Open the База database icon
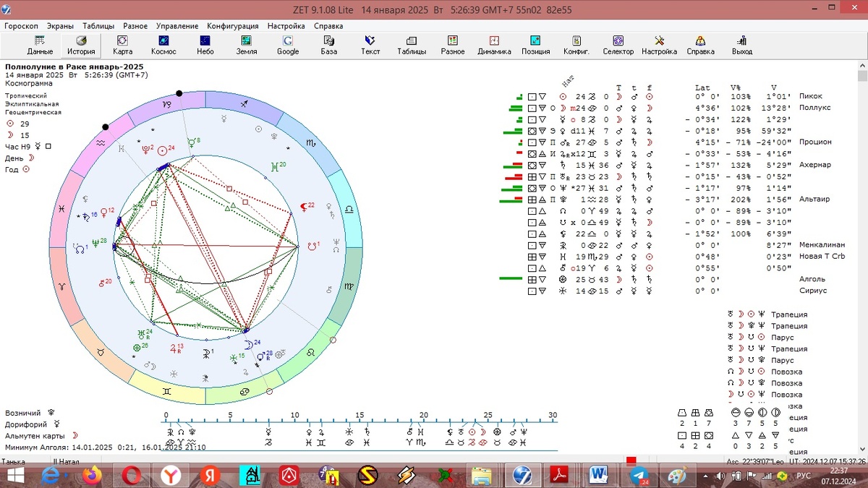The image size is (868, 488). click(x=329, y=45)
